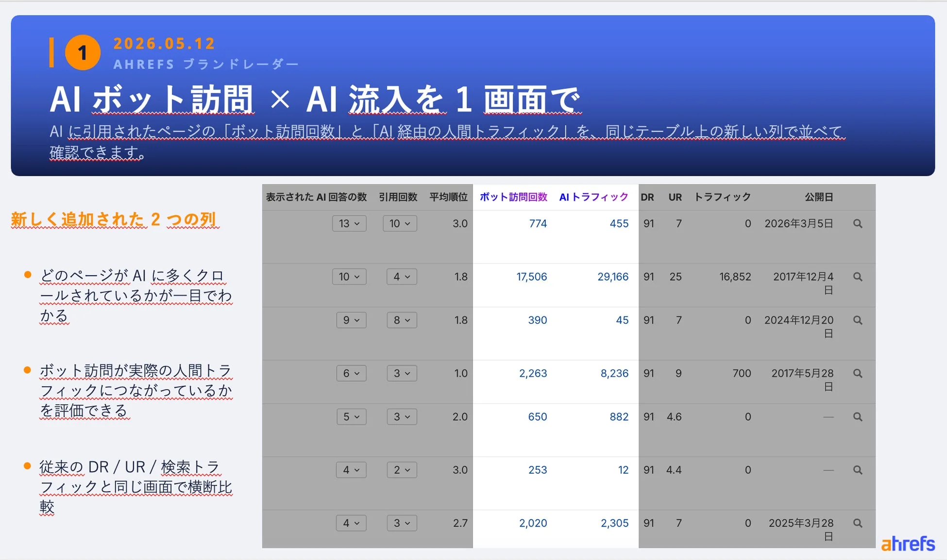The image size is (947, 560).
Task: Click the magnifier icon in the 2025年3月28日 row
Action: [858, 523]
